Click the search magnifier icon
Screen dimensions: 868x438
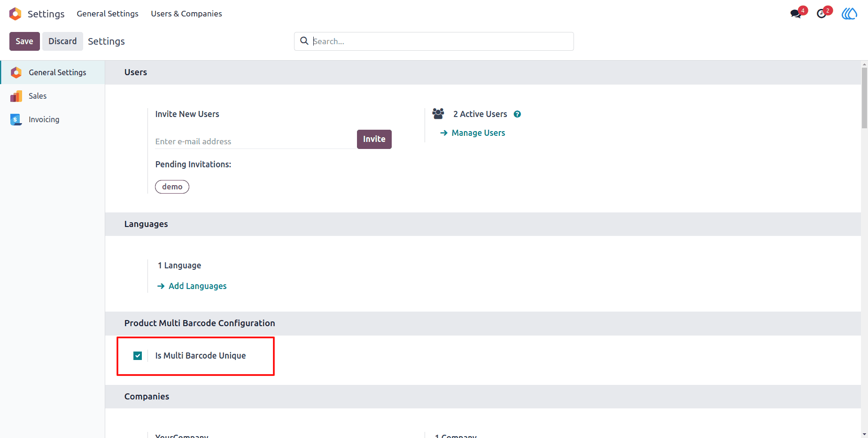[304, 41]
